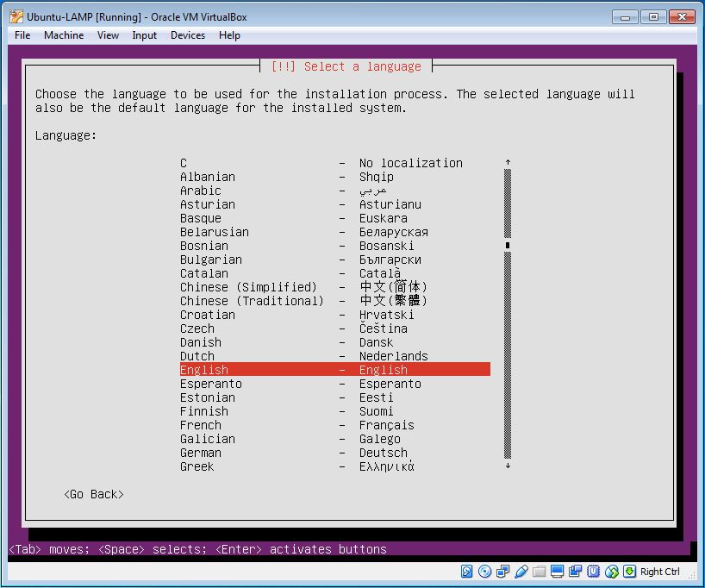Minimize the VirtualBox window

point(625,17)
